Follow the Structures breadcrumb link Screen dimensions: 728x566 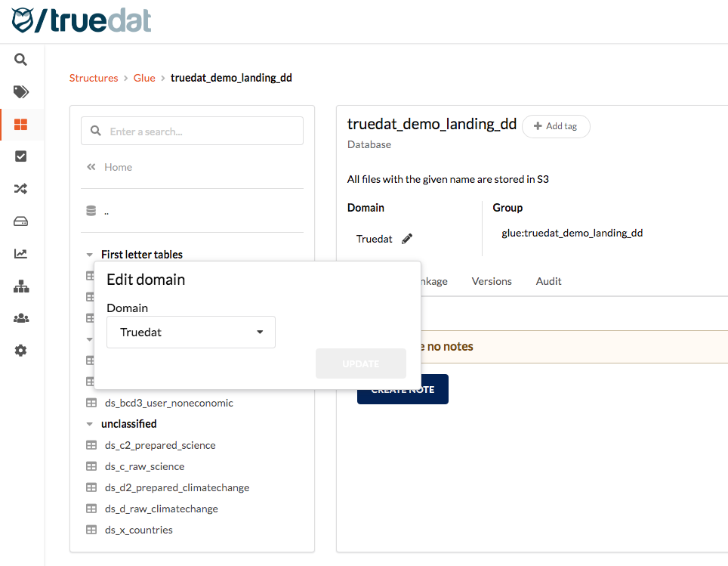(94, 78)
